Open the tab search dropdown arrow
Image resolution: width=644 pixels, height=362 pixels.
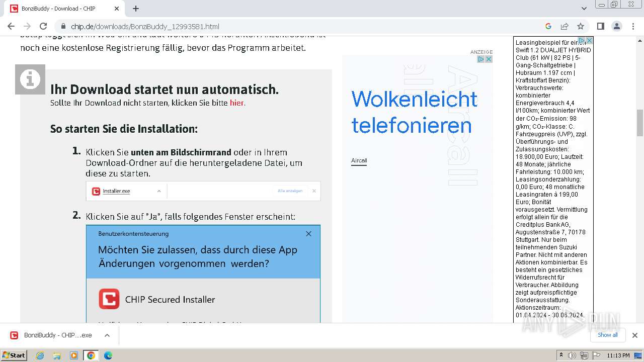pyautogui.click(x=584, y=9)
